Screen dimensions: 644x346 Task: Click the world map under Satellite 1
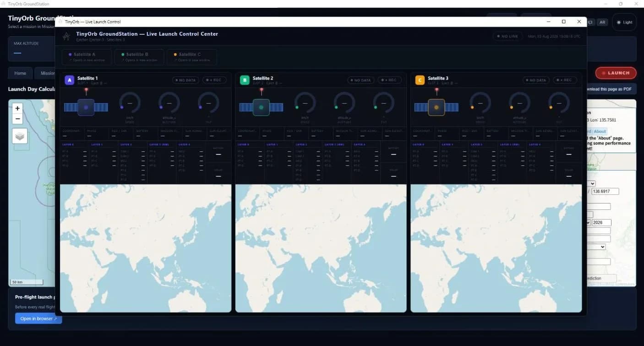146,248
